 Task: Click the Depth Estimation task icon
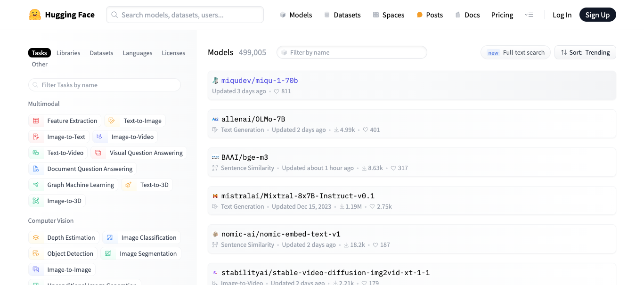pos(36,237)
